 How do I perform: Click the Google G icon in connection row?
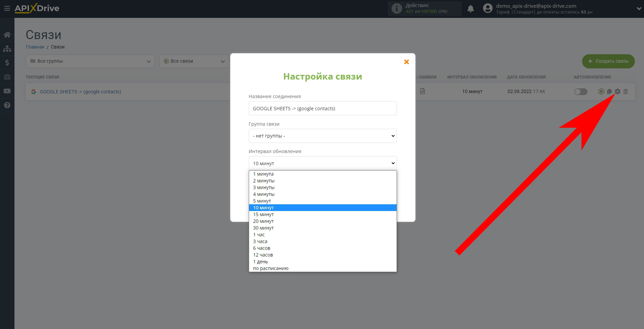34,92
